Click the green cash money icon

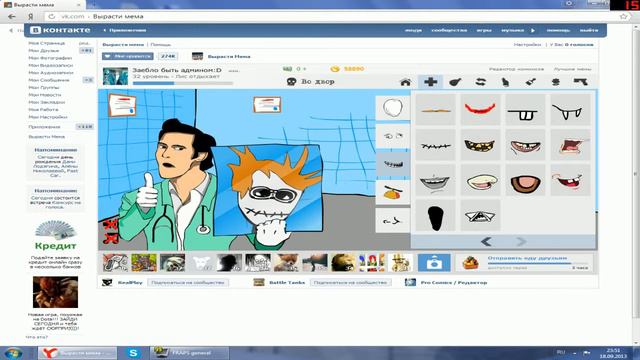(287, 69)
